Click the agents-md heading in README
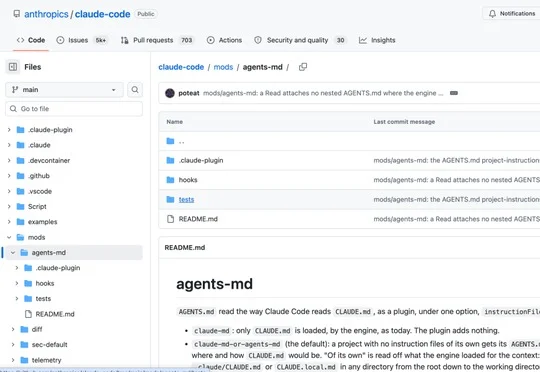This screenshot has height=372, width=540. point(215,284)
